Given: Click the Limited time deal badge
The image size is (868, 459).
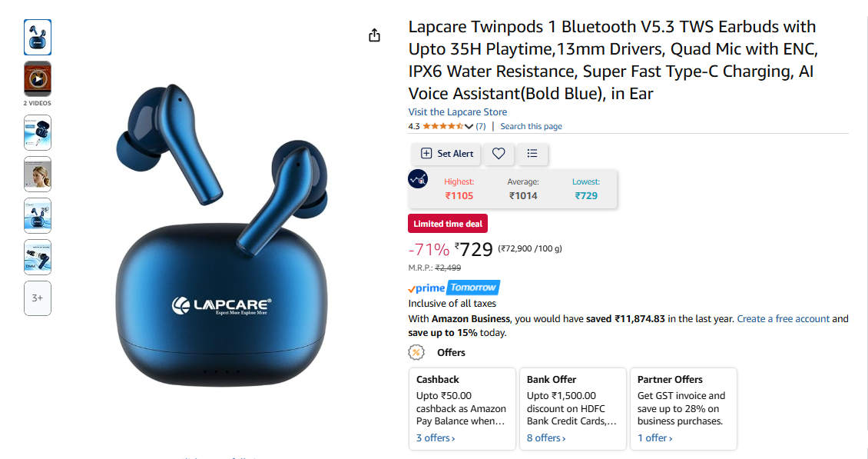Looking at the screenshot, I should point(448,224).
